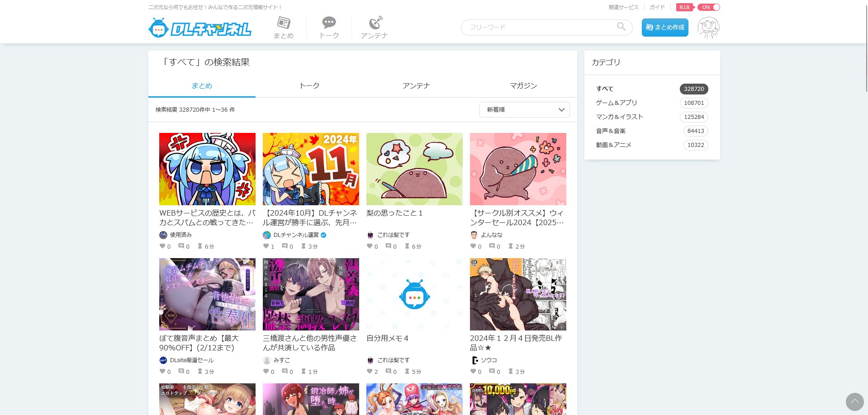Viewport: 868px width, 415px height.
Task: Click author icon of これは梨です under 自分用メモ４
Action: [370, 360]
